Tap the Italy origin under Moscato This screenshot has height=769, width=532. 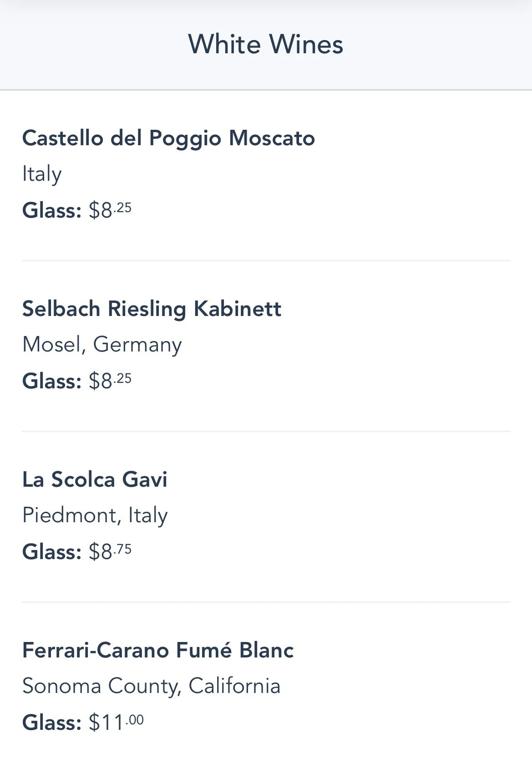click(42, 174)
